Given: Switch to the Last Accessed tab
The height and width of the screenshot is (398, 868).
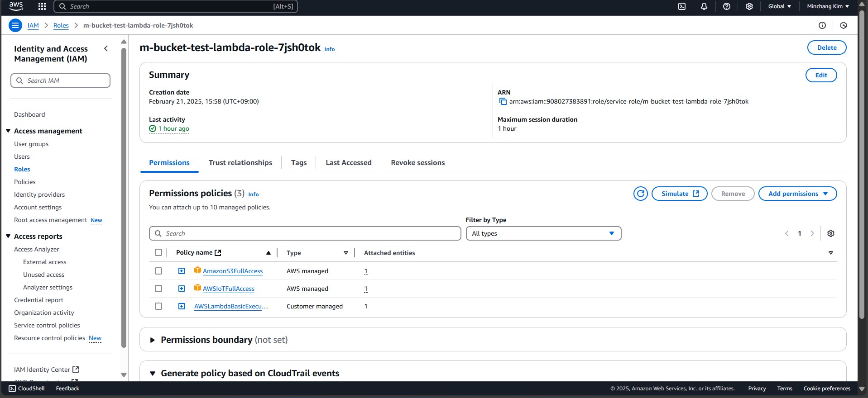Looking at the screenshot, I should pos(349,163).
